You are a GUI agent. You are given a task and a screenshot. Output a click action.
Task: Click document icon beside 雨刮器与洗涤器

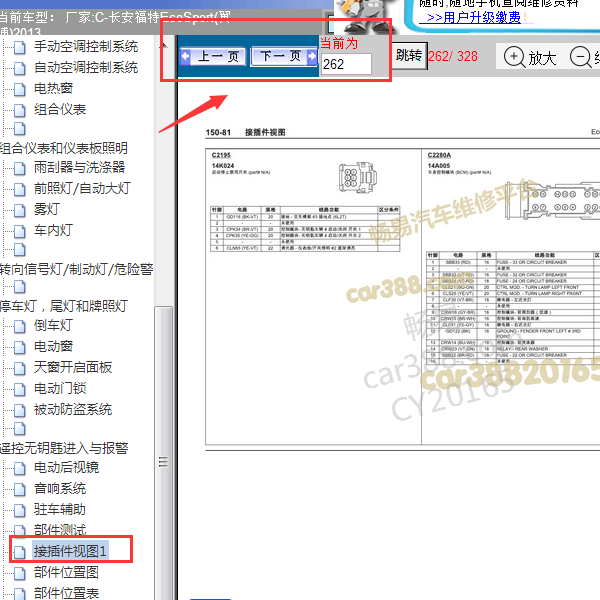(20, 168)
